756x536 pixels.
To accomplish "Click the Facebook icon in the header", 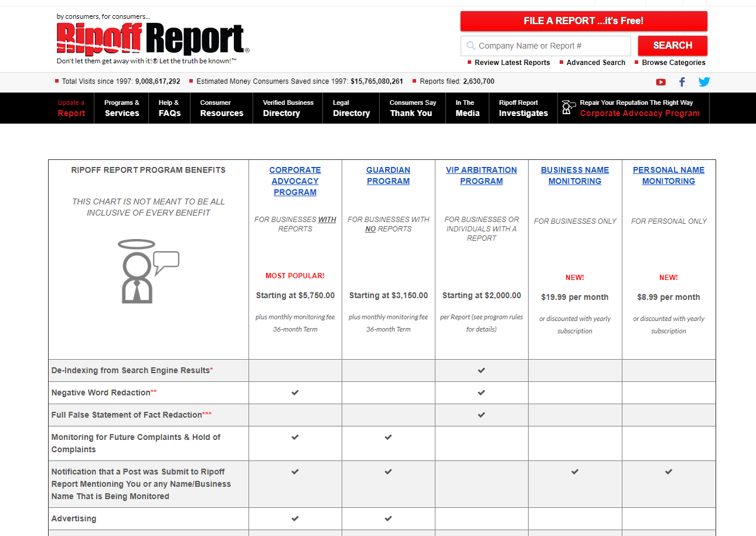I will tap(682, 82).
